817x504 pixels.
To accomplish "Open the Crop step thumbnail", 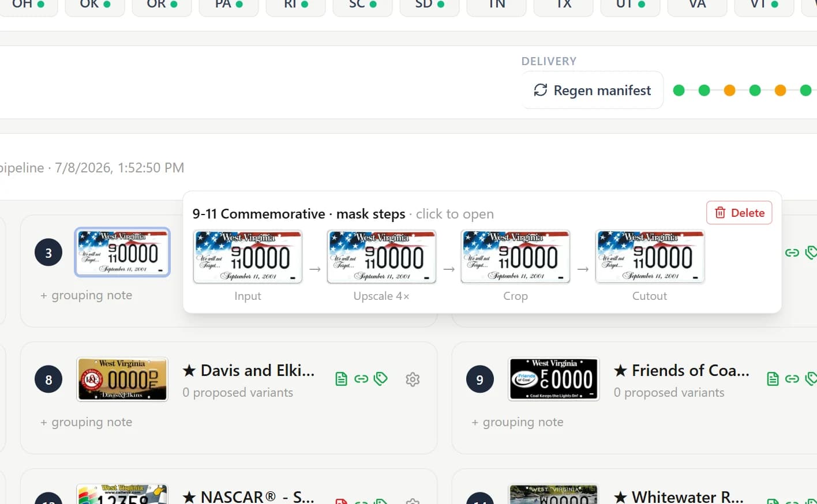I will (x=515, y=257).
